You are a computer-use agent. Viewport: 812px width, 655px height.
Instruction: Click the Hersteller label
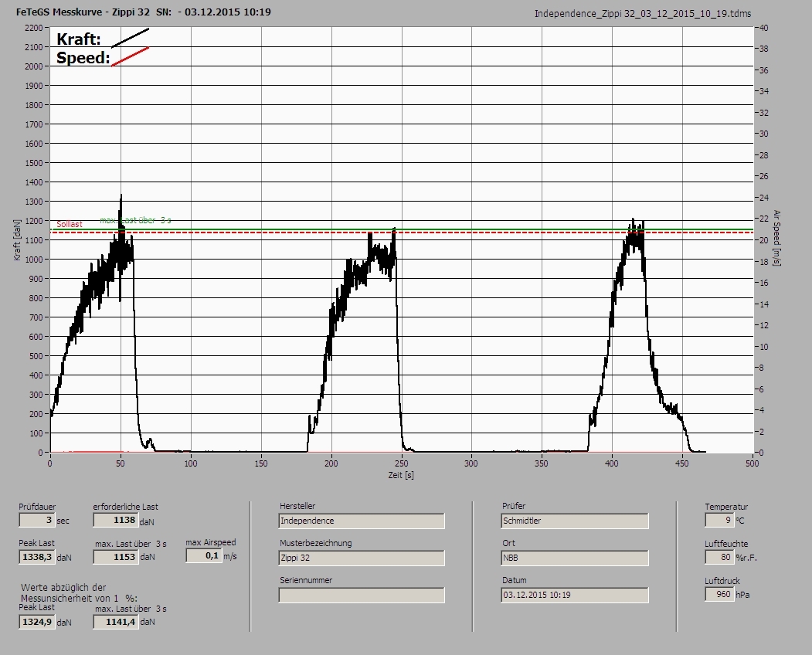point(297,506)
